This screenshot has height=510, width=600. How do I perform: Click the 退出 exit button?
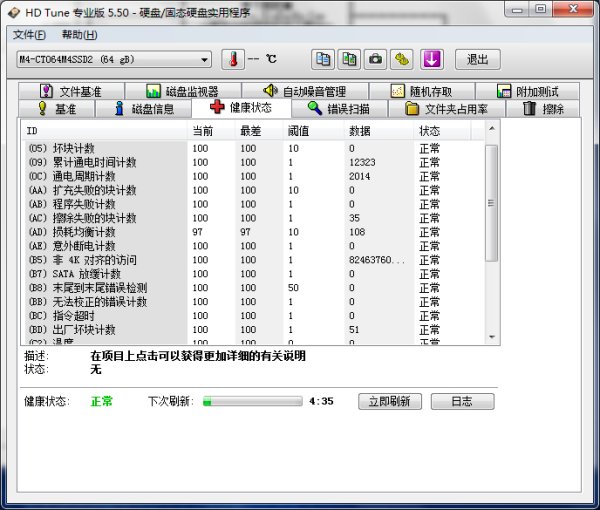[x=478, y=59]
